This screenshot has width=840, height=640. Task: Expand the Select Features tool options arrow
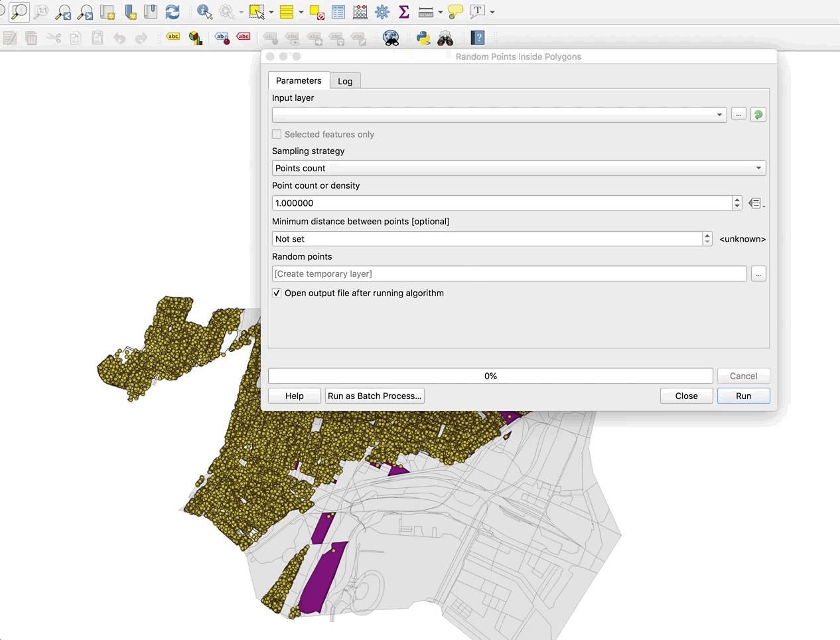pyautogui.click(x=271, y=12)
